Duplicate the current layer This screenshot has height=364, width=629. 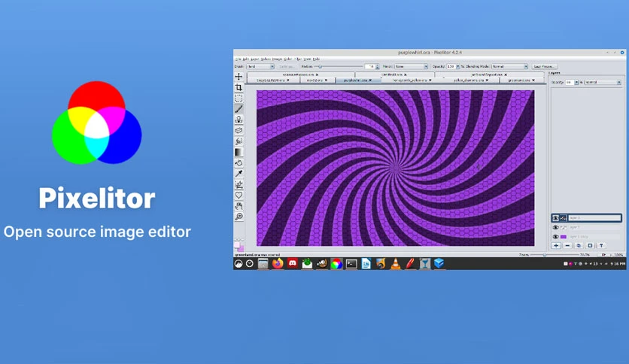click(x=579, y=246)
